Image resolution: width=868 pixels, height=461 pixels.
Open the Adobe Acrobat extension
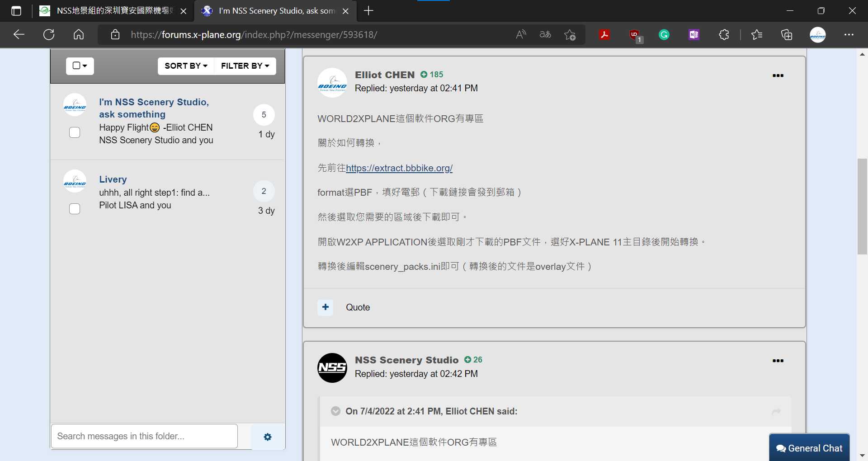604,35
